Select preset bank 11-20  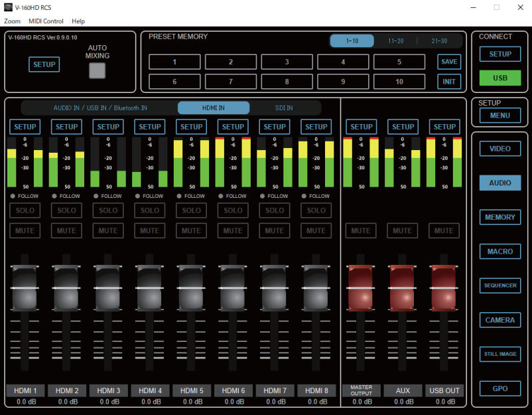(395, 41)
